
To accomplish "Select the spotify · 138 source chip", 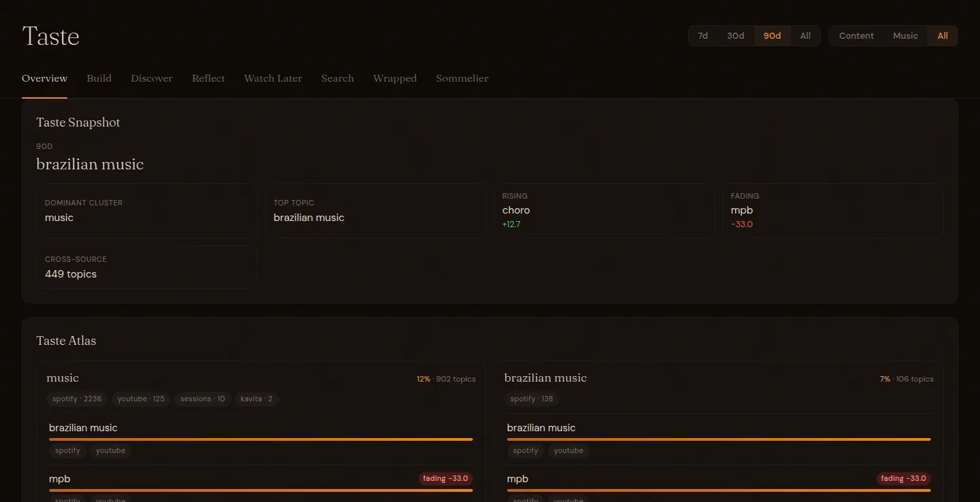I will [532, 399].
